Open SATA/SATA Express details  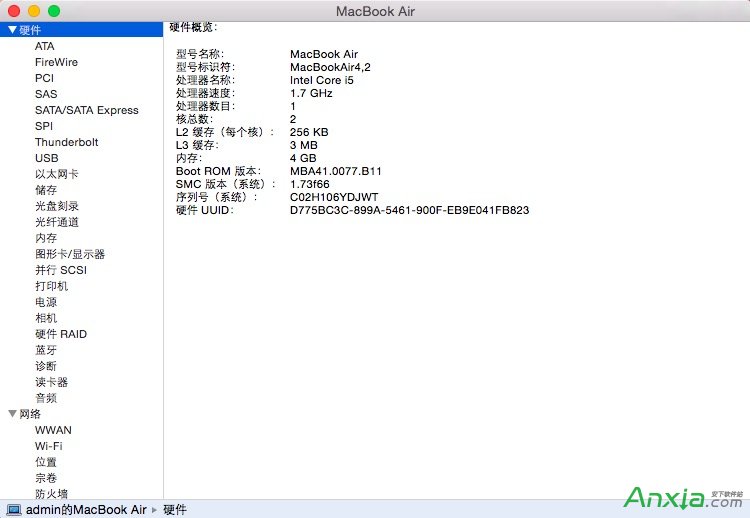coord(86,110)
